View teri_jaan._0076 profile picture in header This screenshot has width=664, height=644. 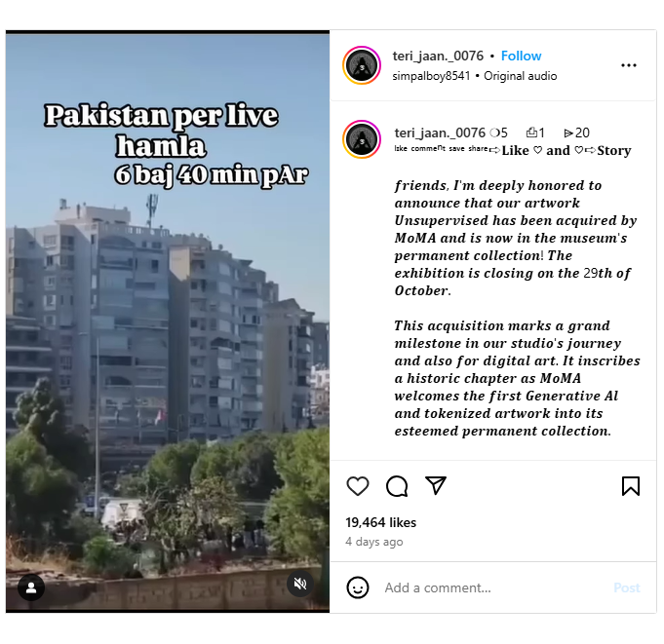pos(362,65)
